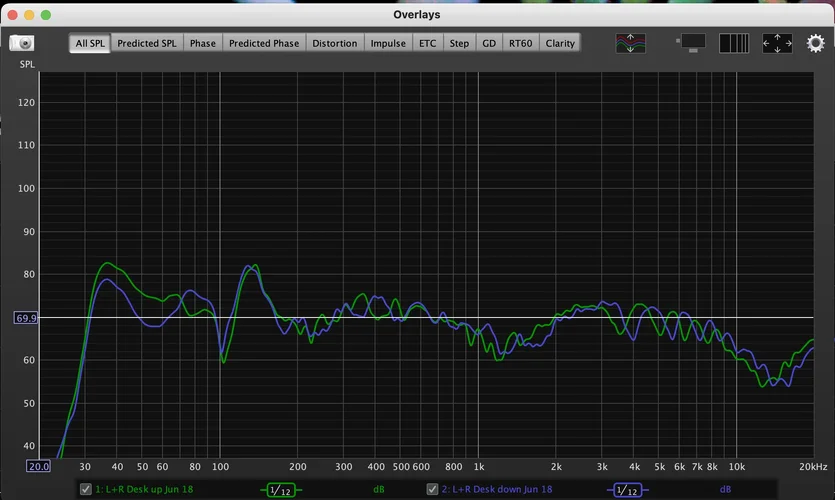Switch to Predicted SPL tab
Viewport: 835px width, 500px height.
[x=147, y=43]
